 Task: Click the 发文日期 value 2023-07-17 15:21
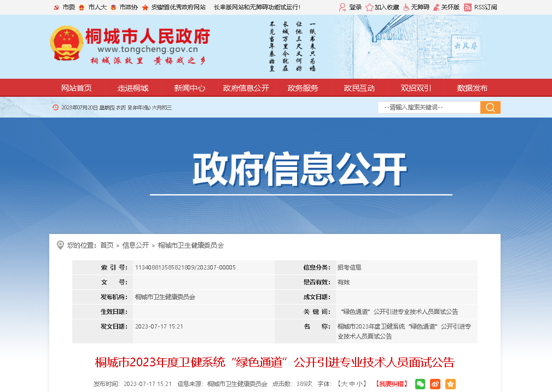pos(159,326)
